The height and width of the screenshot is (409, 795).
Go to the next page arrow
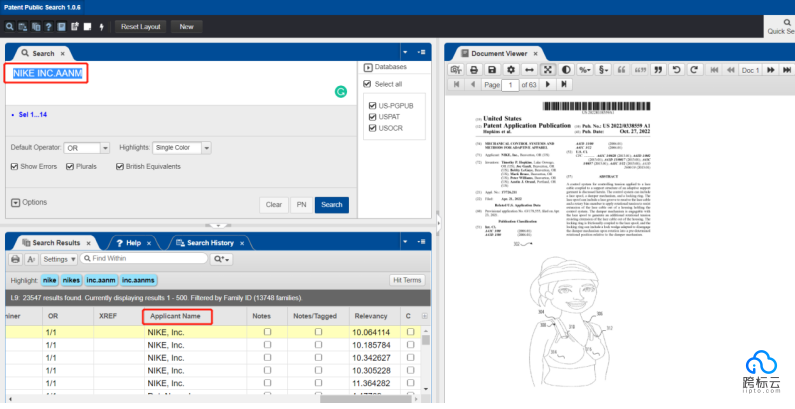pos(548,85)
